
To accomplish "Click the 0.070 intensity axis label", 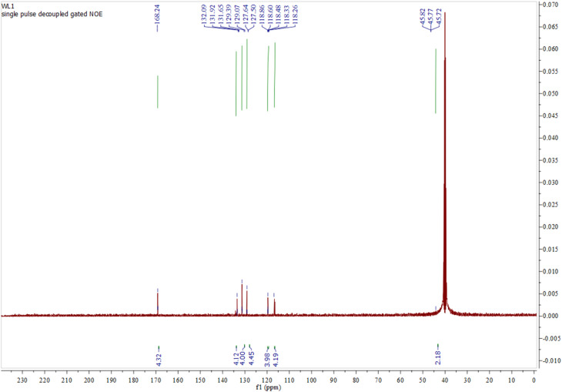I will [x=551, y=5].
